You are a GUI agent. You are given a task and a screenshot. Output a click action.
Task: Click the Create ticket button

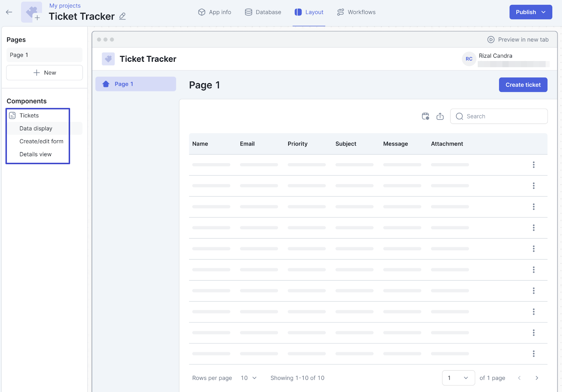523,85
